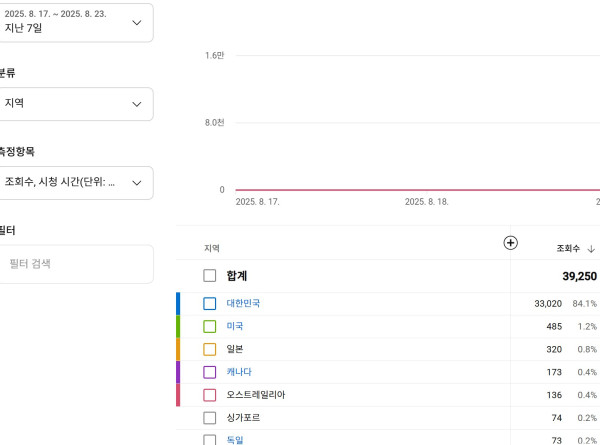This screenshot has height=445, width=600.
Task: Select the 캐나다 row checkbox
Action: 210,372
